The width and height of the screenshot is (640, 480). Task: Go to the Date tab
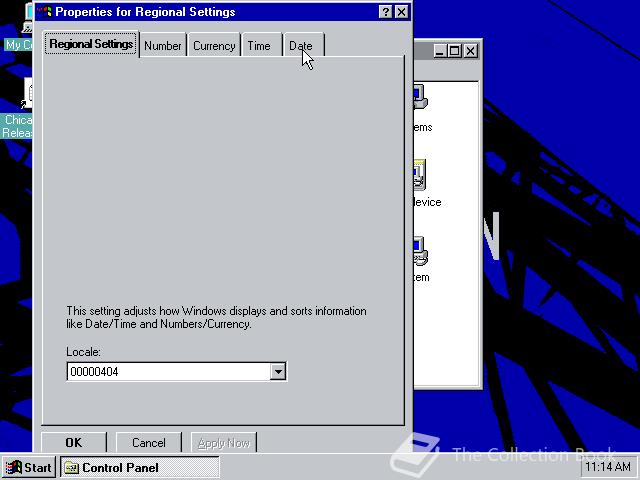pyautogui.click(x=303, y=45)
